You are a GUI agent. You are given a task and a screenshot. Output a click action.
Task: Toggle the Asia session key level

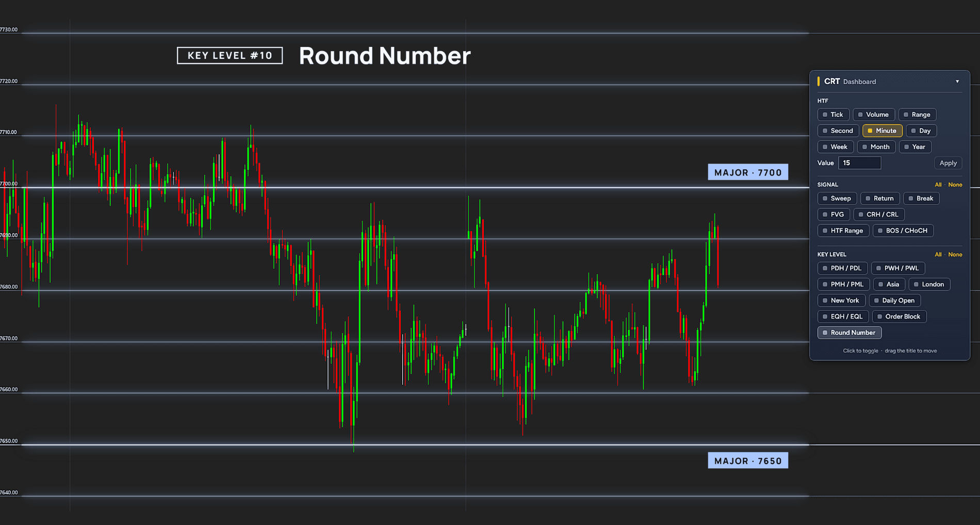(x=889, y=284)
